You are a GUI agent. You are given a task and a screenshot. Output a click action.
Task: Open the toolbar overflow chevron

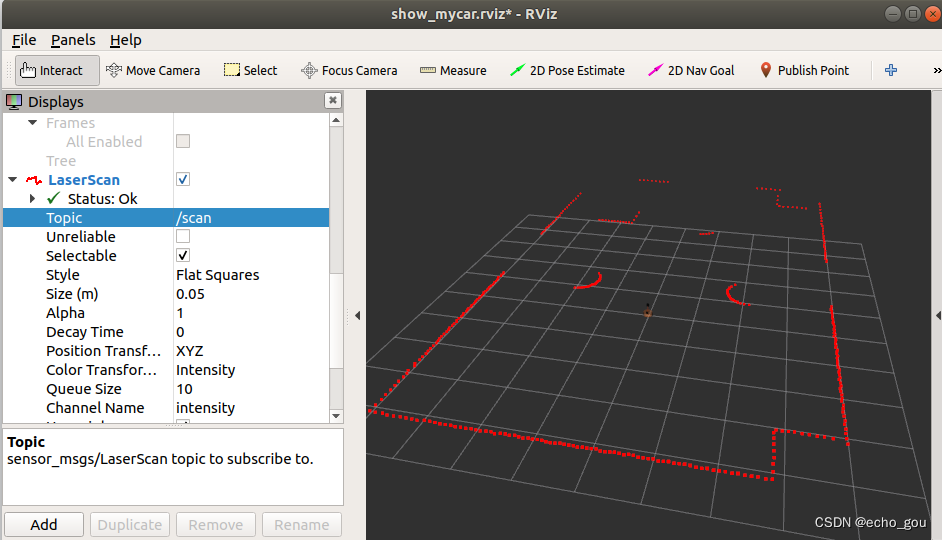(x=937, y=70)
